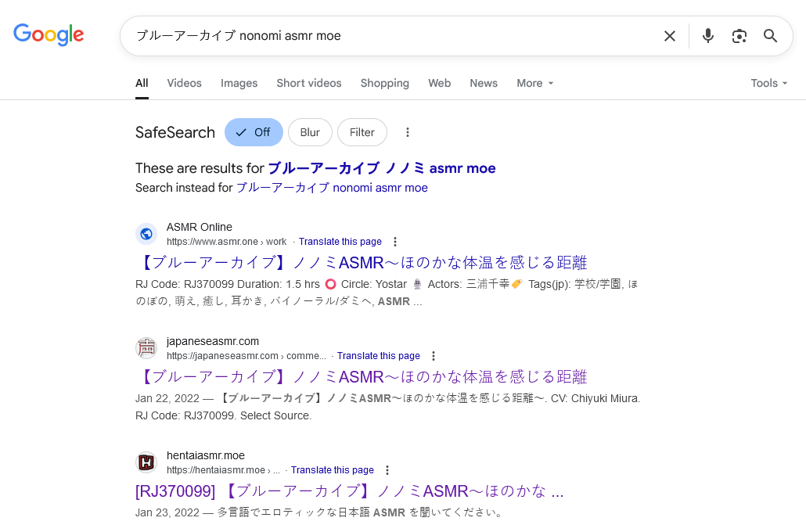The width and height of the screenshot is (806, 532).
Task: Click japaneseasmr.com site favicon
Action: [146, 348]
